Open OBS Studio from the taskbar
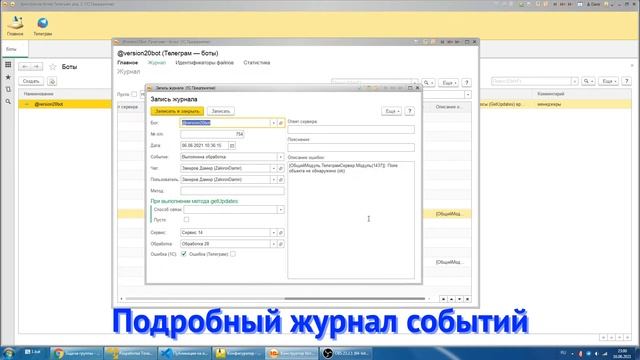 (346, 353)
